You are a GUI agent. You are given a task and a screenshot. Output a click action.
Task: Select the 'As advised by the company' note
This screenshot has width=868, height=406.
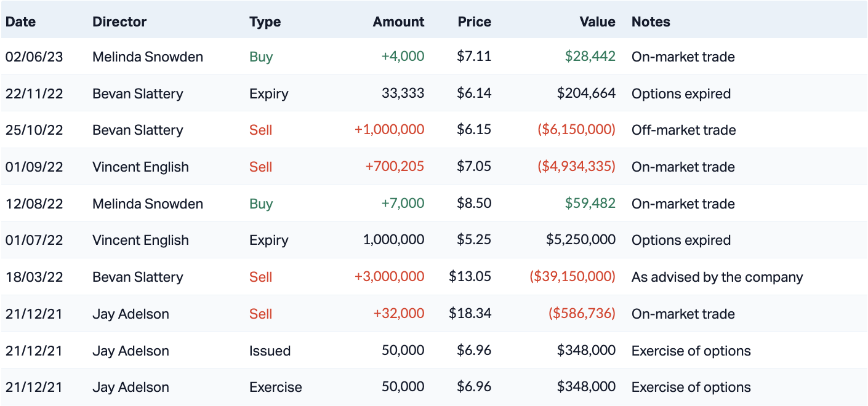[717, 277]
